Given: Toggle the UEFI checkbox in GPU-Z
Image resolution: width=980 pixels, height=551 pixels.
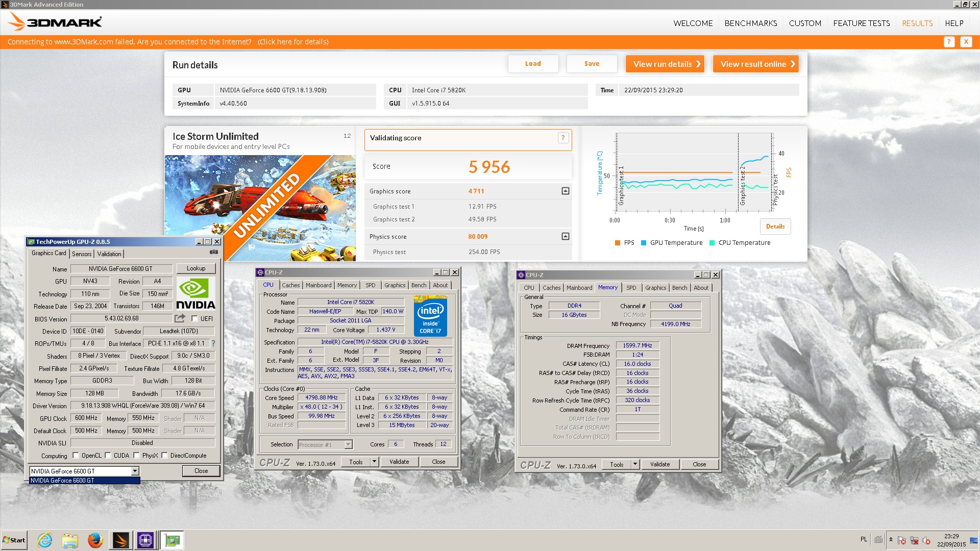Looking at the screenshot, I should [x=194, y=319].
